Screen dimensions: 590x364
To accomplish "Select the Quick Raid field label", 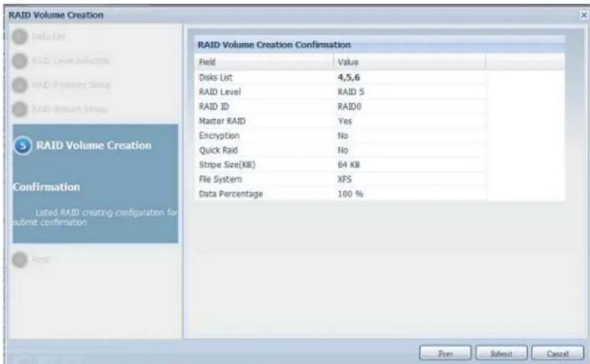I will (x=218, y=150).
